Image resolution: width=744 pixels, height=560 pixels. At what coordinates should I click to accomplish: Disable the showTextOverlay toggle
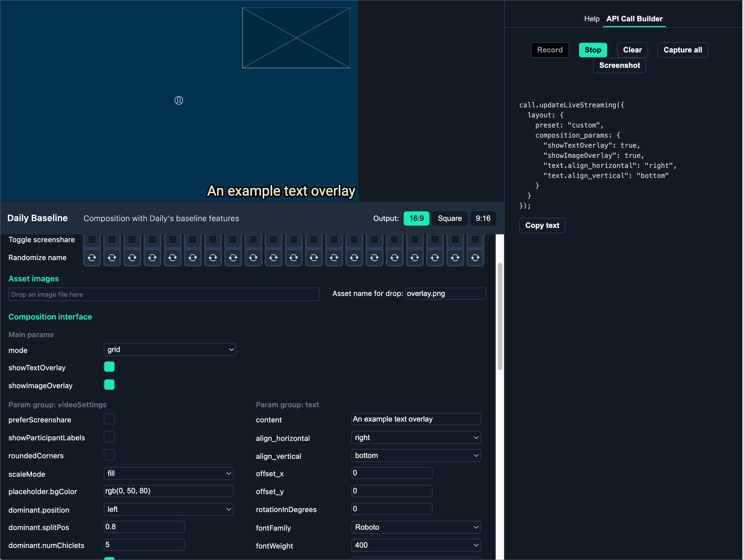coord(109,367)
